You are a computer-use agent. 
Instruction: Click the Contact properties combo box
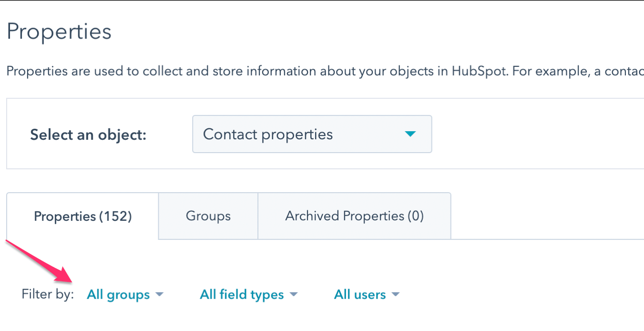click(312, 134)
